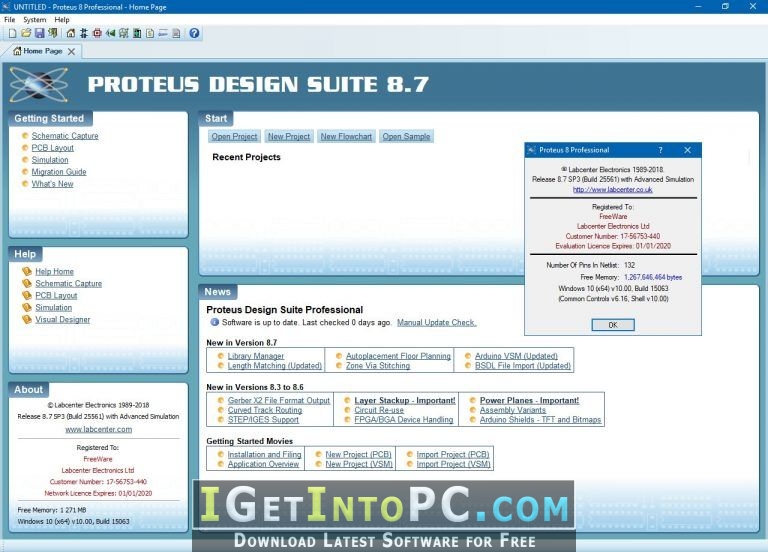Click the Home Page toolbar icon
768x552 pixels.
pyautogui.click(x=71, y=33)
